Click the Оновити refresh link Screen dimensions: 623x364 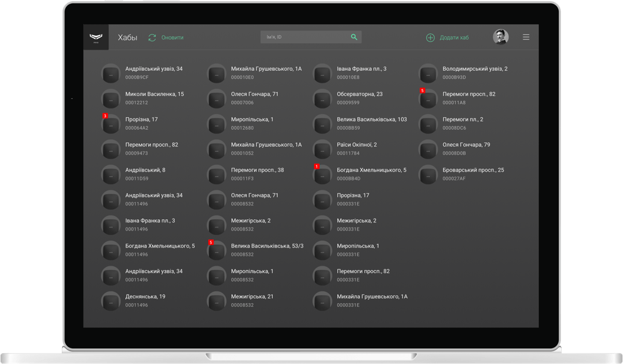coord(172,38)
